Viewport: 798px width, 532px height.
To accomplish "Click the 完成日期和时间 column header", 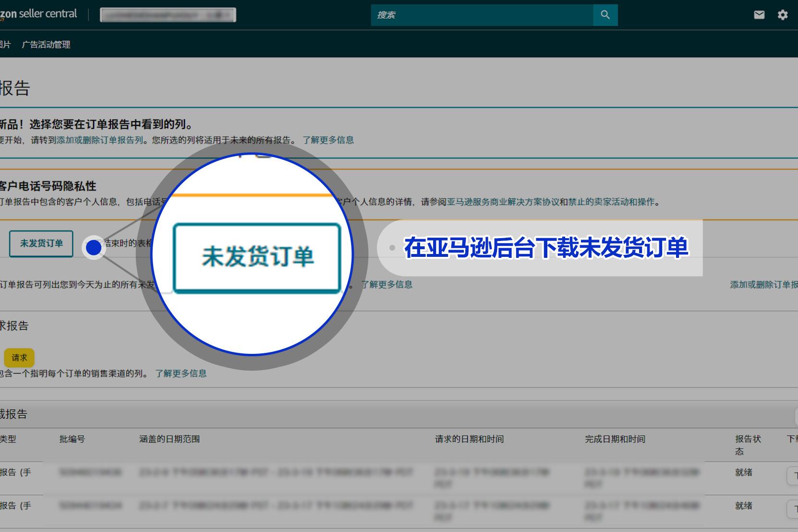I will click(615, 439).
